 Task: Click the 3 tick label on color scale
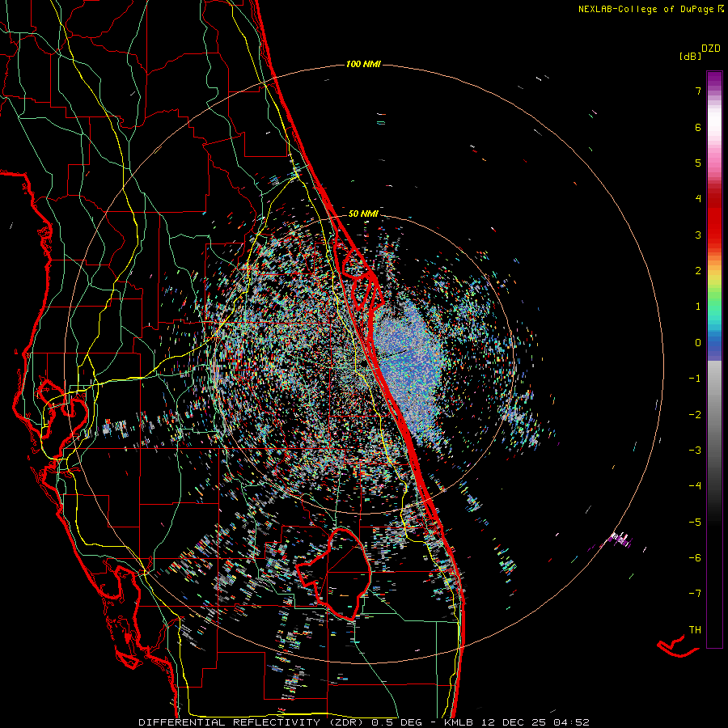point(698,235)
